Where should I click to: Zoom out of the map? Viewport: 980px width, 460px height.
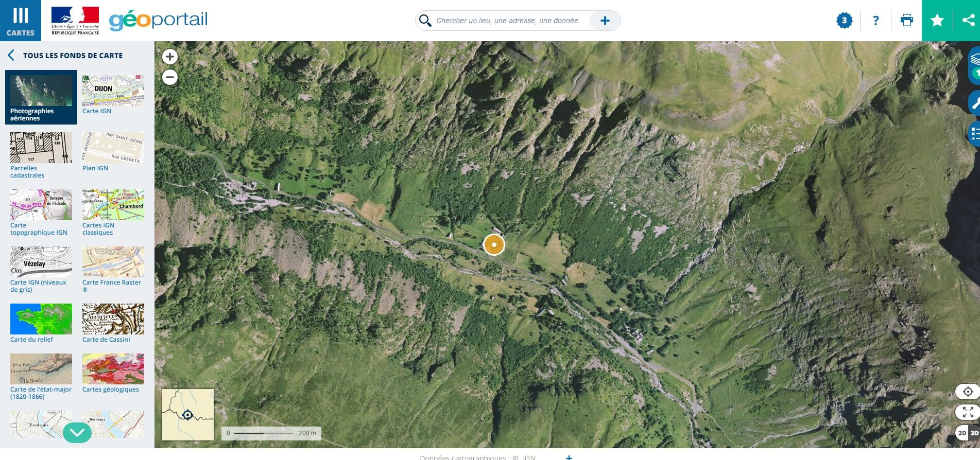point(170,77)
